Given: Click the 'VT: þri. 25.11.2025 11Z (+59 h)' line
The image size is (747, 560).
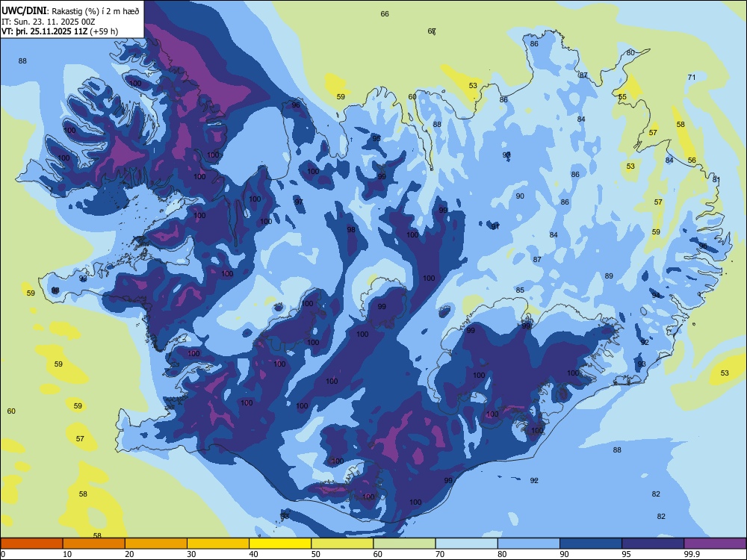Looking at the screenshot, I should pyautogui.click(x=60, y=31).
